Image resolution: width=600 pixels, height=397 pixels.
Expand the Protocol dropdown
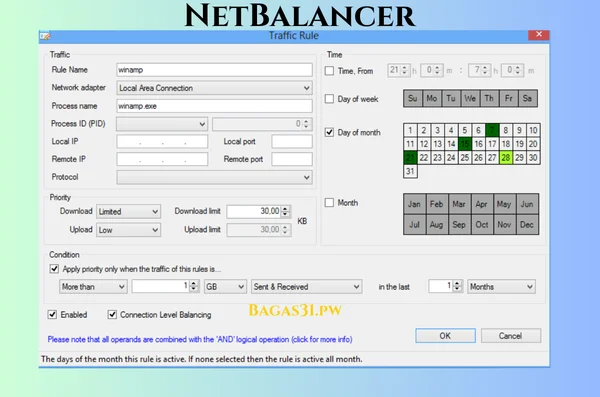[214, 177]
